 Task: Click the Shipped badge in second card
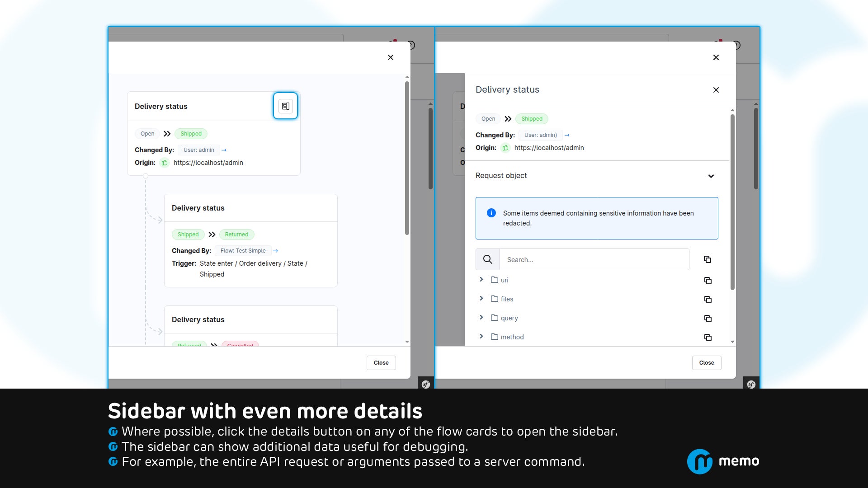click(188, 235)
